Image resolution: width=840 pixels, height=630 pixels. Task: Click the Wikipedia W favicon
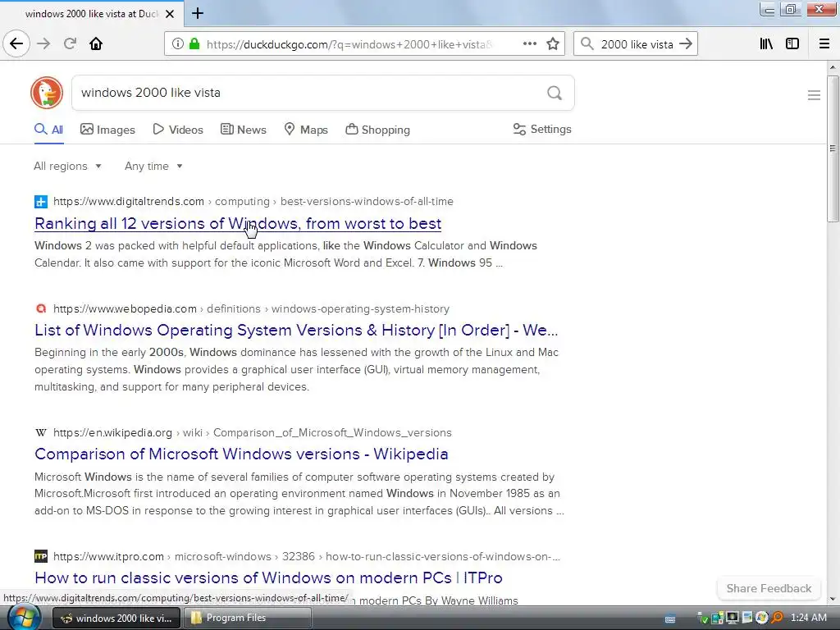coord(41,433)
